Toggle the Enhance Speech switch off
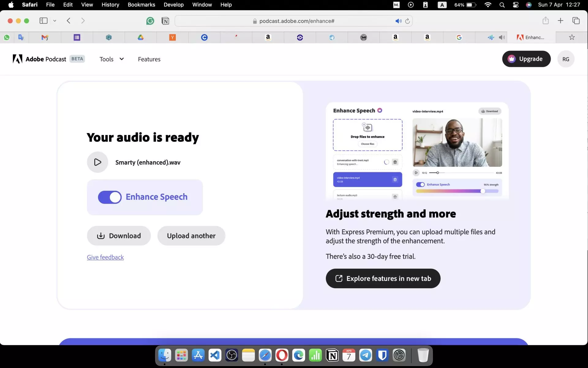This screenshot has height=368, width=588. [110, 197]
